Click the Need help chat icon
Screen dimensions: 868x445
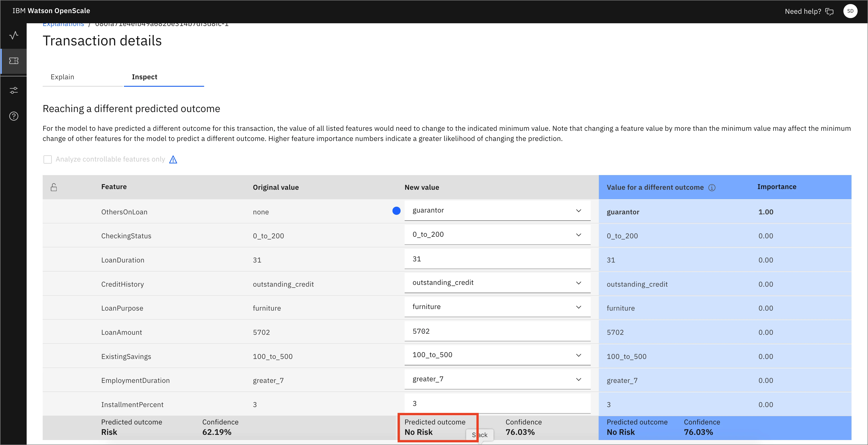tap(829, 12)
